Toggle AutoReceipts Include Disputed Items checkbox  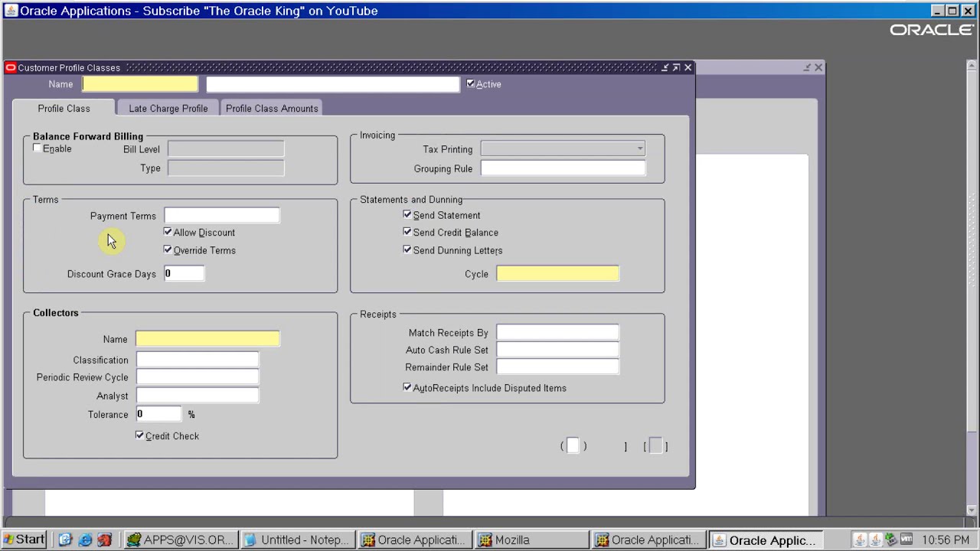point(407,387)
